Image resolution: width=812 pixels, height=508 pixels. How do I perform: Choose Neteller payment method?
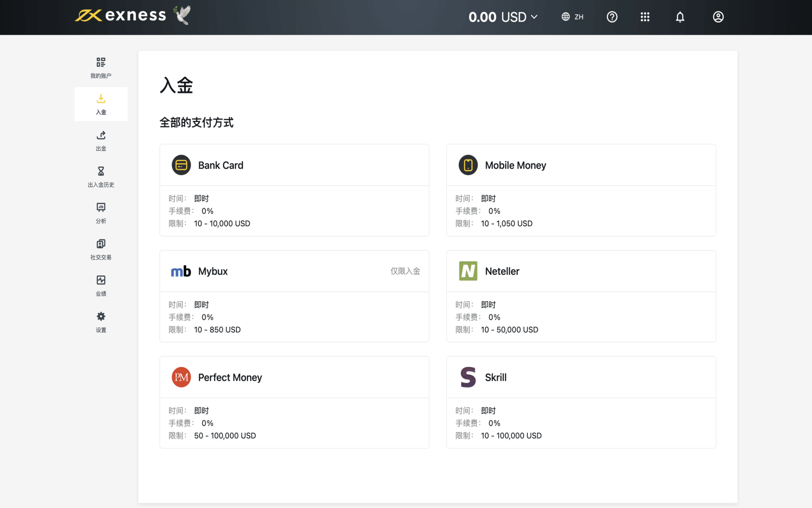[581, 296]
